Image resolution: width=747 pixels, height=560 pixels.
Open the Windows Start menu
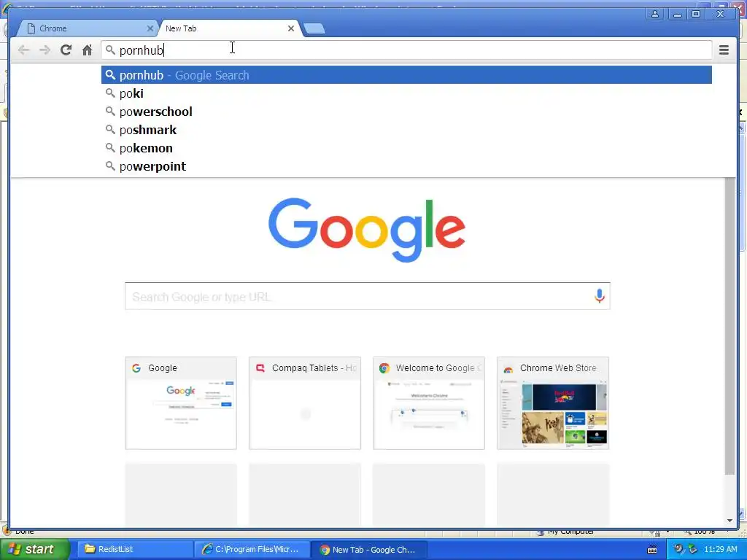[35, 549]
